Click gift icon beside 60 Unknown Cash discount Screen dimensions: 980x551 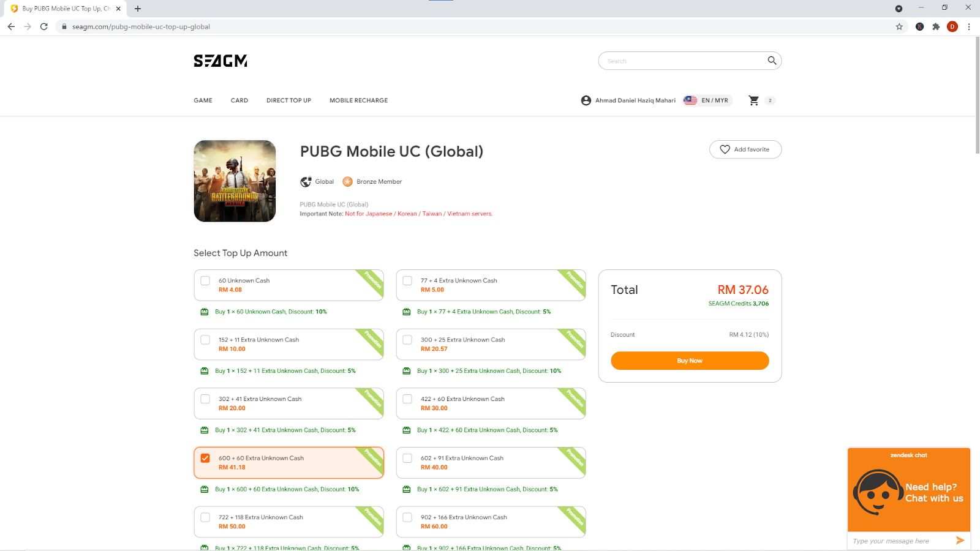(x=205, y=312)
